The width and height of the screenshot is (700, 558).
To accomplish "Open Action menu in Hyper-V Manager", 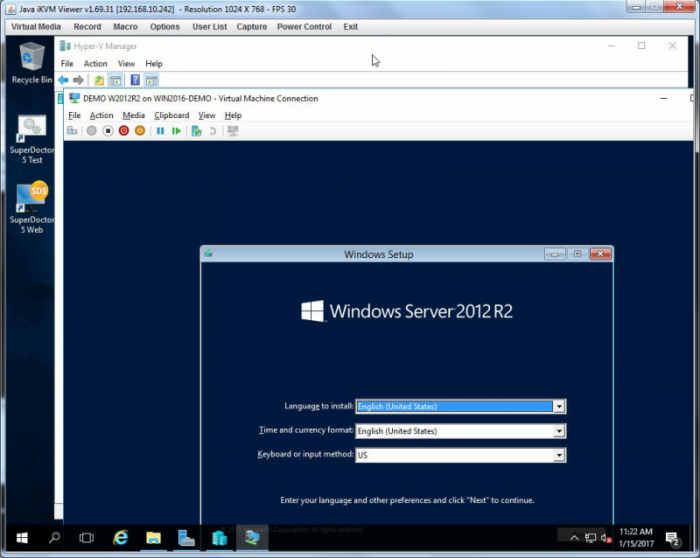I will coord(96,63).
